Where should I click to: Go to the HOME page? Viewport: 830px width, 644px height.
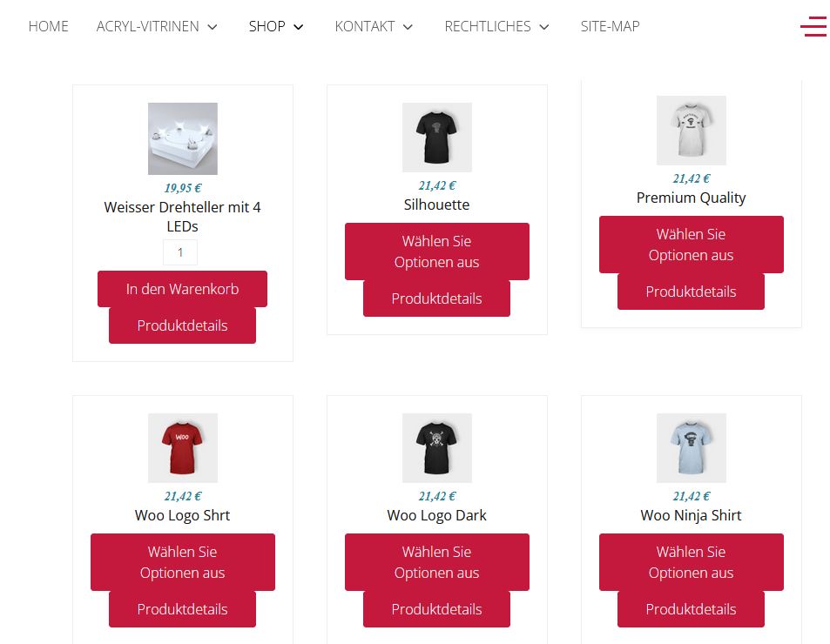[48, 26]
